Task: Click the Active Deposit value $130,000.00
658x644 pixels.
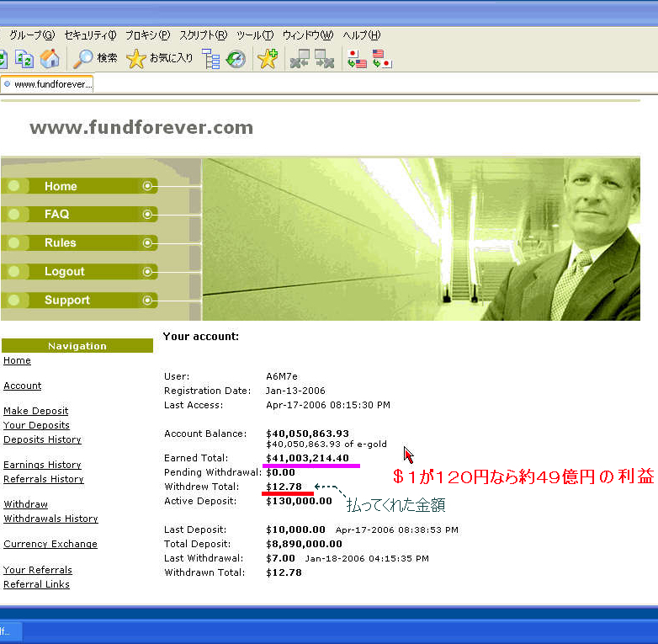Action: point(300,501)
